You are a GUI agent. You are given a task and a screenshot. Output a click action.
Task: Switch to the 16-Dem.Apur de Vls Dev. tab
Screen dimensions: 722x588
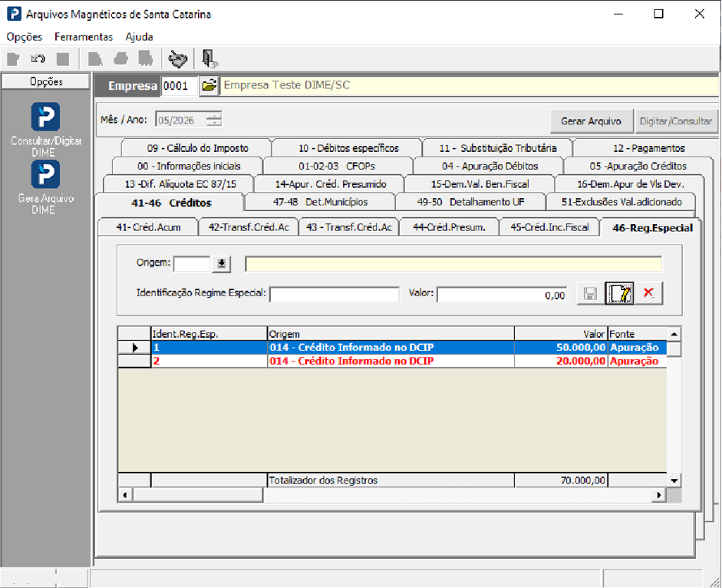coord(631,184)
